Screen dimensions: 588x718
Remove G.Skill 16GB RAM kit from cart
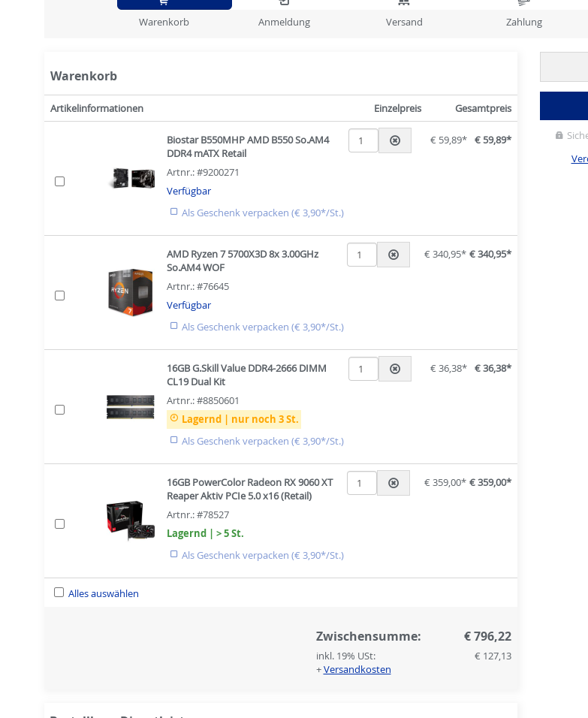(395, 369)
